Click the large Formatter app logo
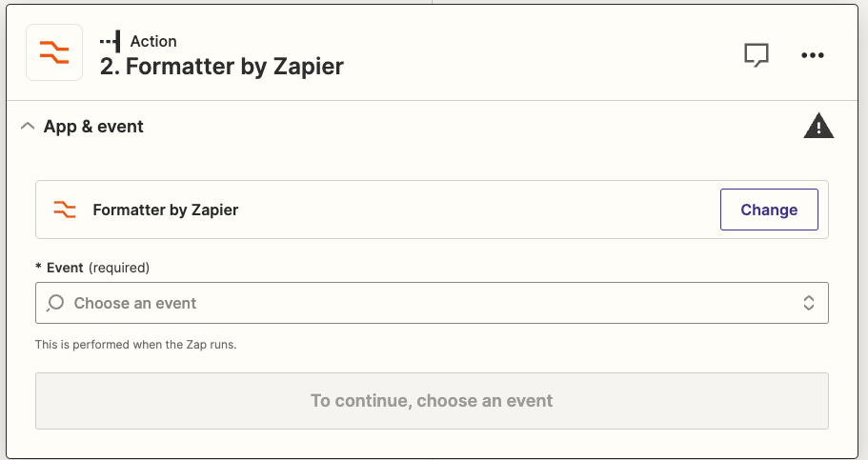 [x=54, y=52]
